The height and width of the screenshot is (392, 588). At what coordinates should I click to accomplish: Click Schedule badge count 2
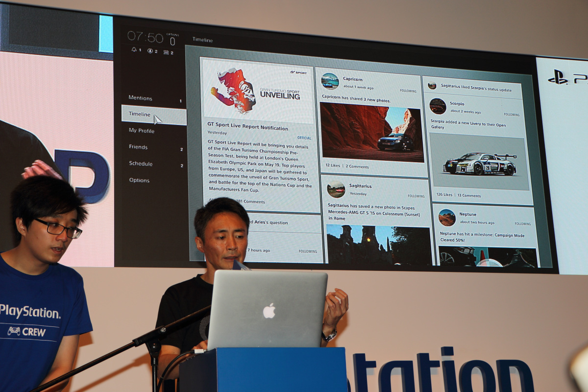pyautogui.click(x=181, y=166)
